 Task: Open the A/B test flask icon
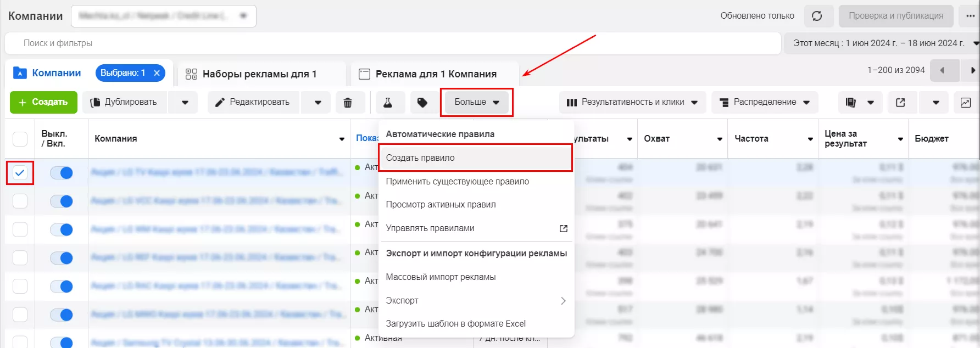tap(388, 102)
